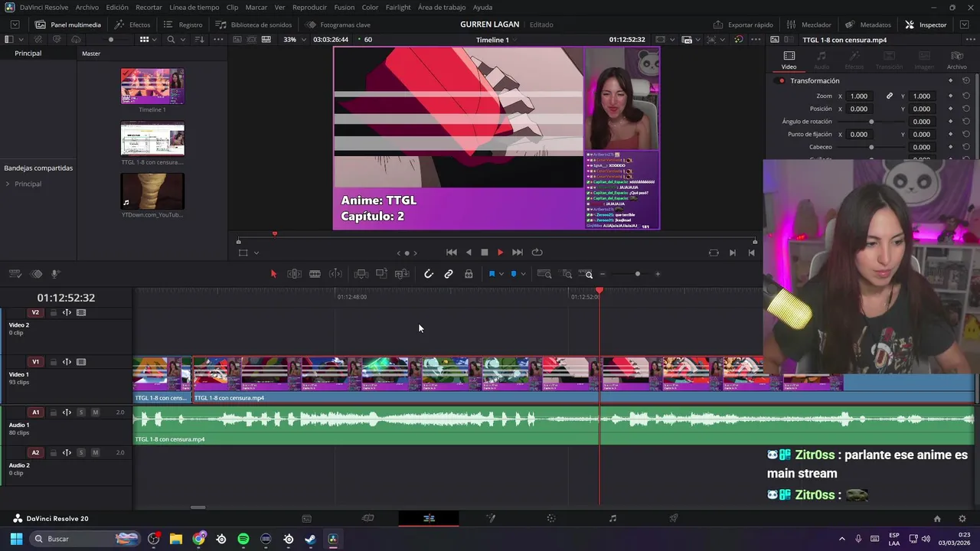Click the Overwrite Clip icon

pos(381,274)
